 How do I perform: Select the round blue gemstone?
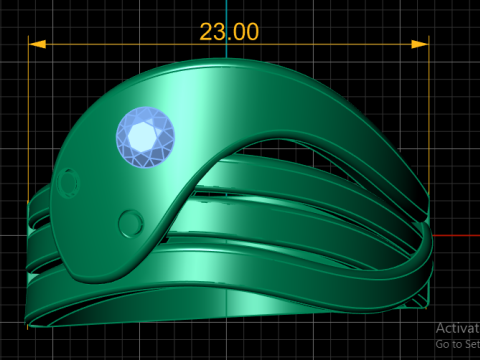click(x=145, y=137)
